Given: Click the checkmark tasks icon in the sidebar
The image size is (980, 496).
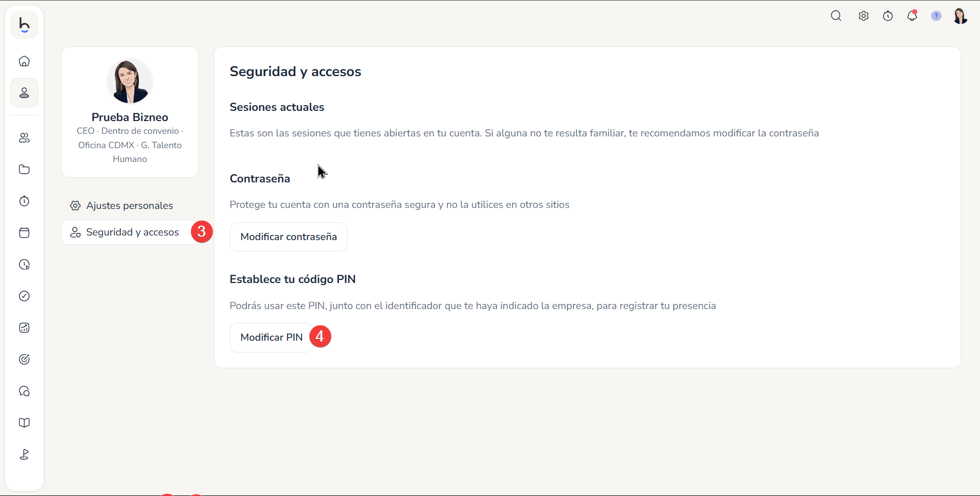Looking at the screenshot, I should 24,296.
